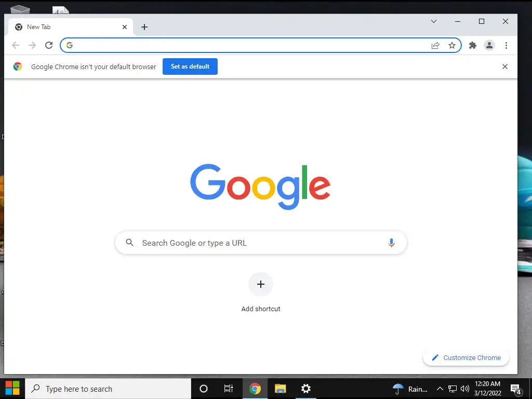This screenshot has width=532, height=399.
Task: Open a new tab with the plus button
Action: click(144, 27)
